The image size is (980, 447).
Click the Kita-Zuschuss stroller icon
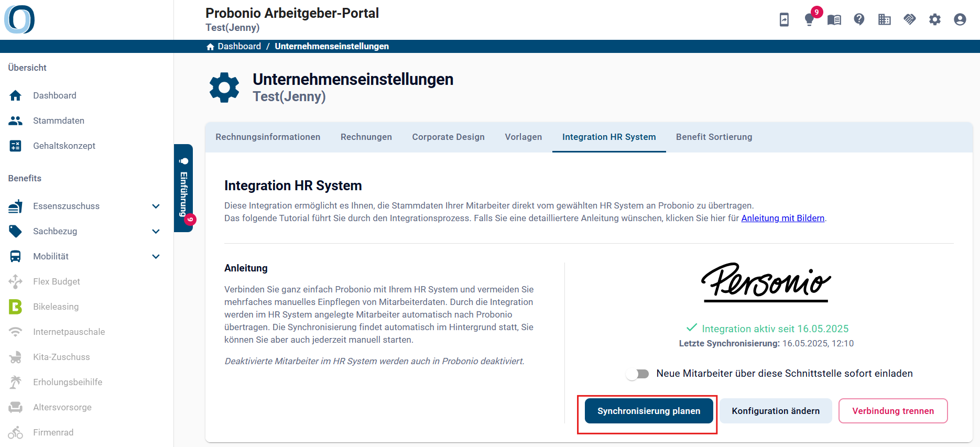click(15, 357)
